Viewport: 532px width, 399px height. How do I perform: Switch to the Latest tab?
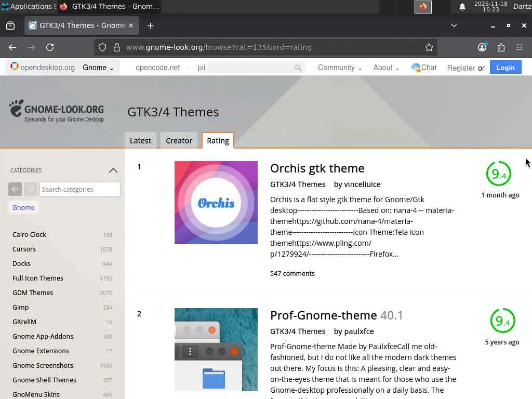(x=140, y=140)
